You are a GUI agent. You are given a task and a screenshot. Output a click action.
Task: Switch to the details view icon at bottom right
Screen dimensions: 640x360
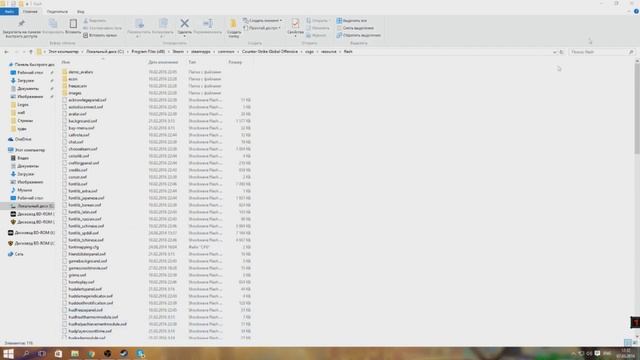(x=628, y=343)
